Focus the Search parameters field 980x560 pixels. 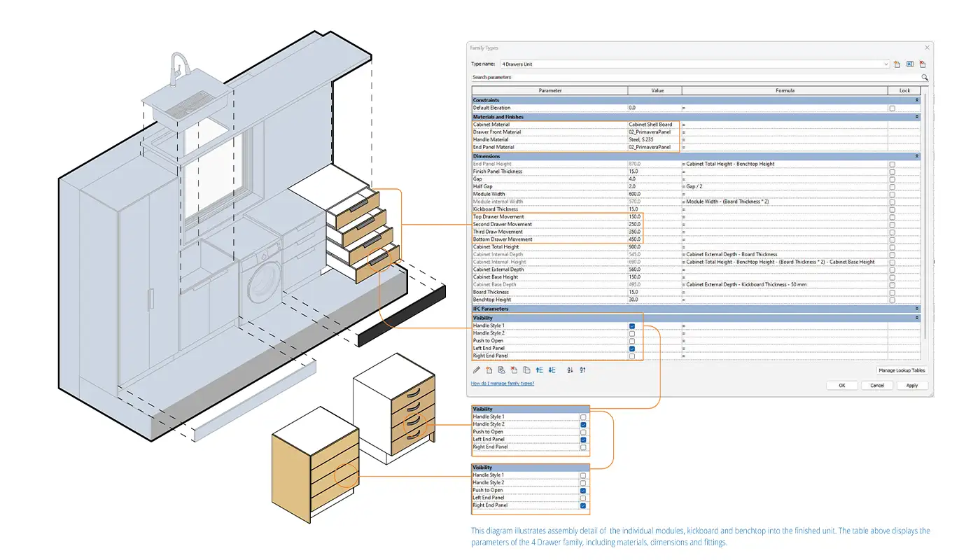coord(693,78)
